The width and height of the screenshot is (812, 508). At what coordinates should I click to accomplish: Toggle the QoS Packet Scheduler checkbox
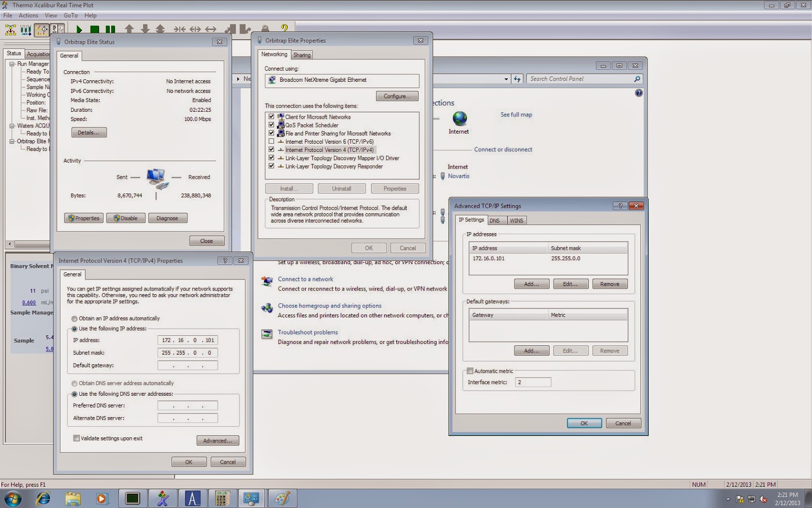271,125
